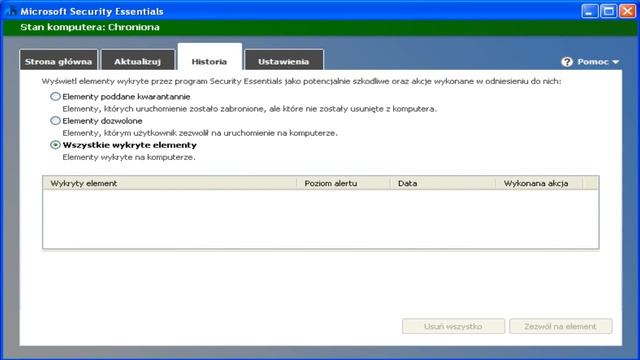Screen dimensions: 640x360
Task: Click the 'Elementy wykryte na komputerze.' description
Action: pyautogui.click(x=129, y=157)
